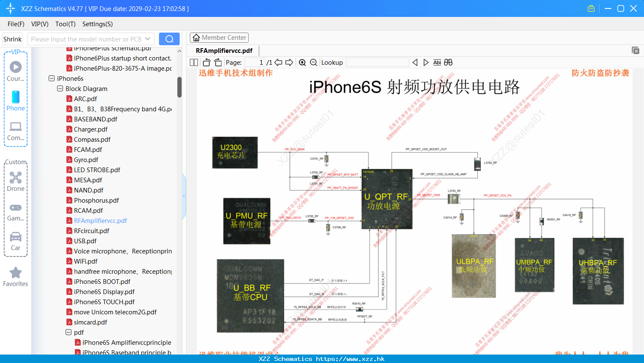Click the blue search button
644x363 pixels.
(169, 39)
